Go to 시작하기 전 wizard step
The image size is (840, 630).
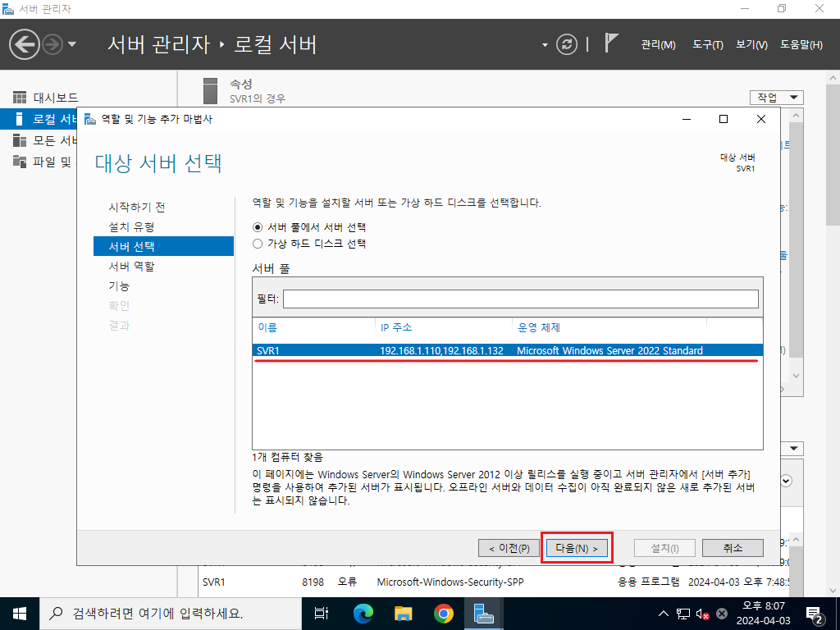tap(137, 208)
